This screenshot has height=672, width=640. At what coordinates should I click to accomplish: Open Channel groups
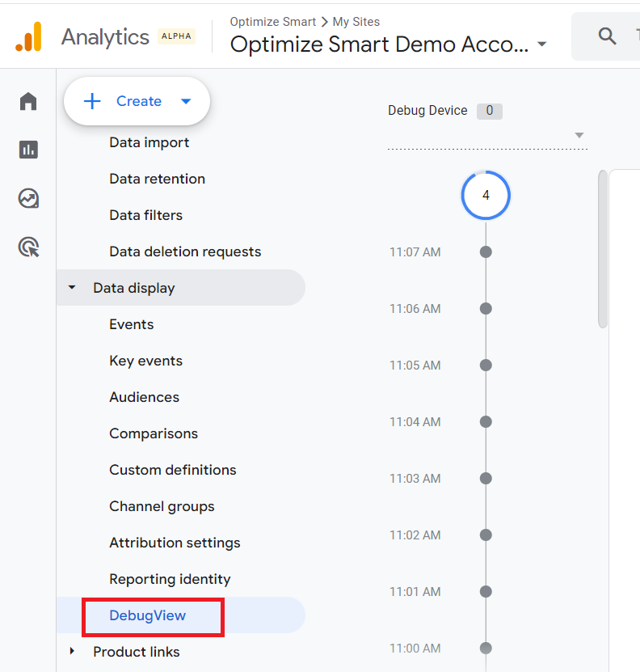(x=162, y=506)
